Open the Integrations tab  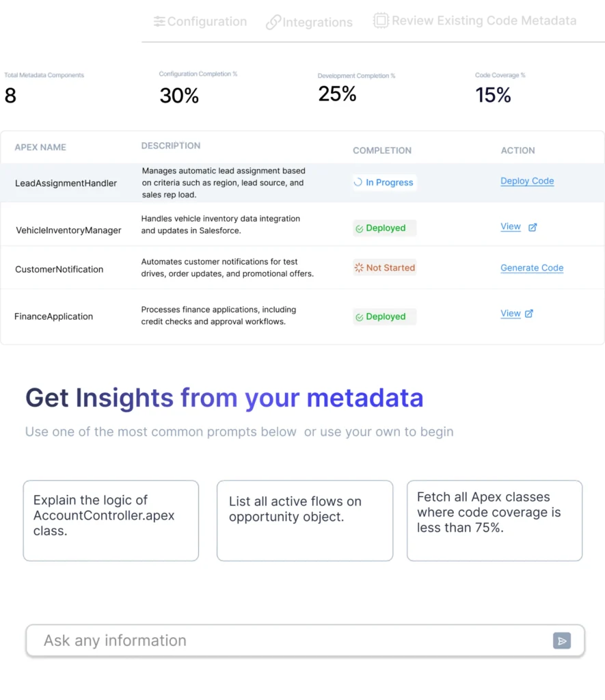click(309, 22)
